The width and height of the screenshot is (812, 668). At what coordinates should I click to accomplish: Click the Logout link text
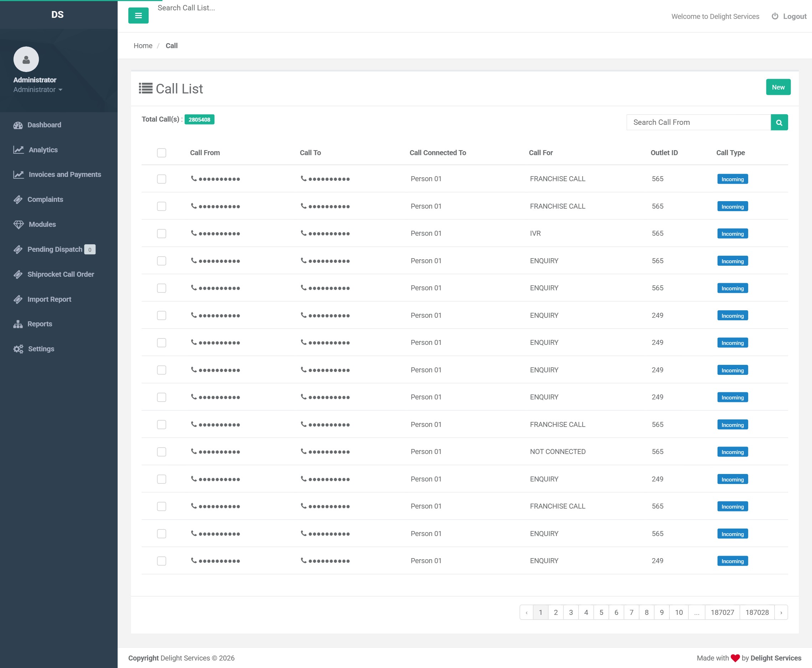[x=795, y=16]
